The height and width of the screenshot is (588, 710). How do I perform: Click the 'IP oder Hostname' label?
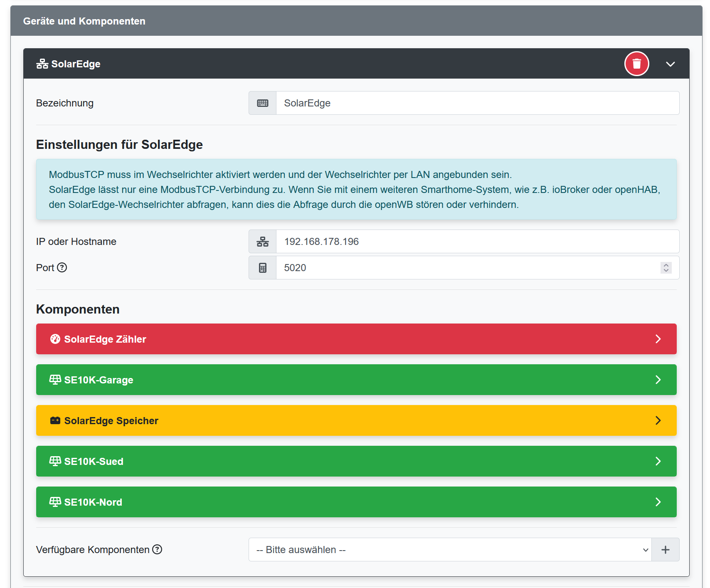click(x=76, y=242)
